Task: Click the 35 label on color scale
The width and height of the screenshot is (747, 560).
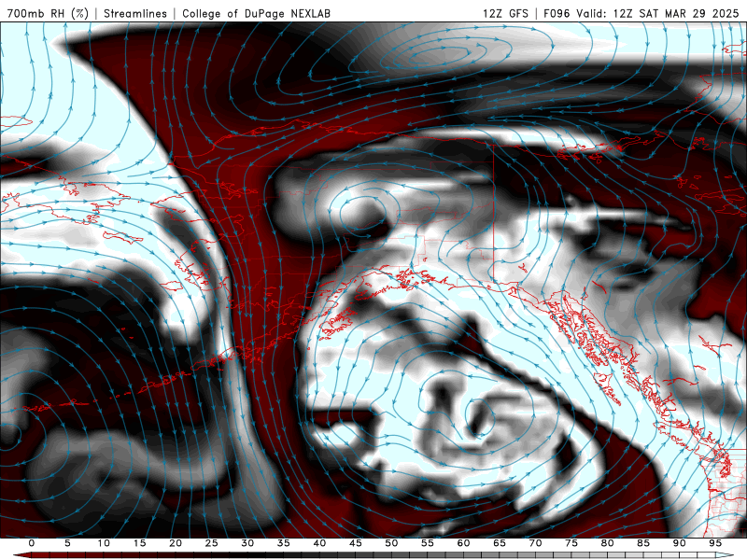Action: pos(284,543)
